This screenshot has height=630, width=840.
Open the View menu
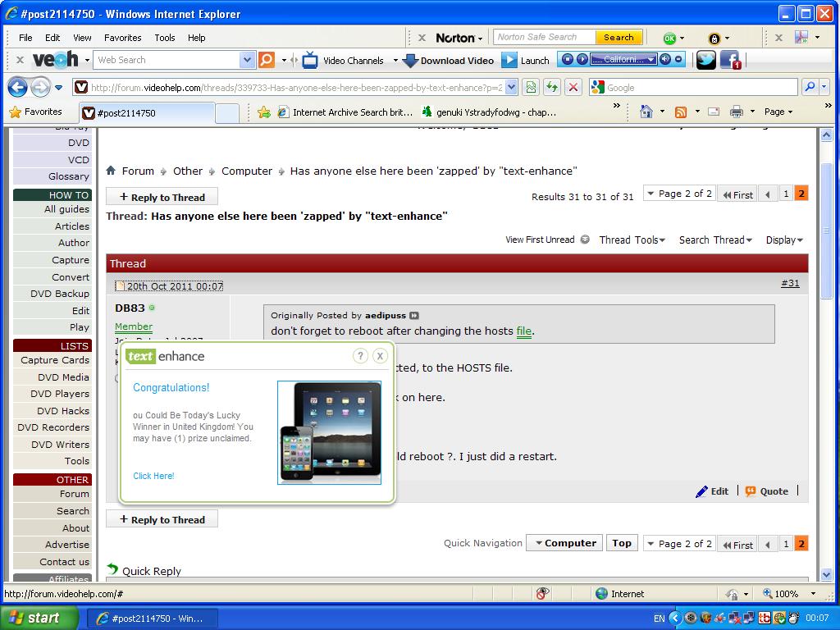click(x=82, y=38)
